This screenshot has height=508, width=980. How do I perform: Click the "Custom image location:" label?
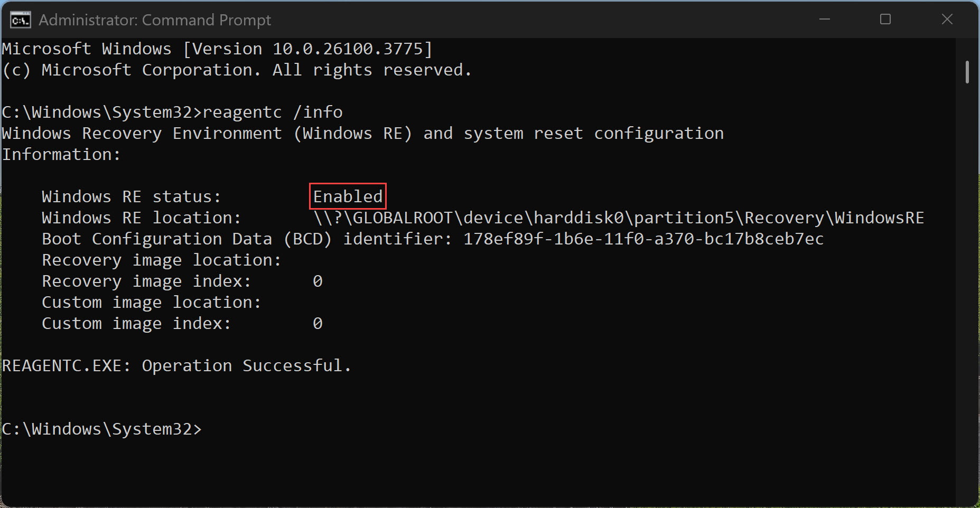151,302
